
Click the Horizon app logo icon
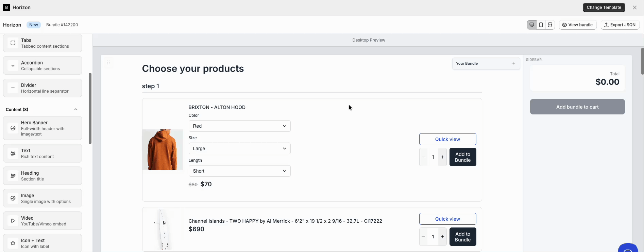(6, 7)
